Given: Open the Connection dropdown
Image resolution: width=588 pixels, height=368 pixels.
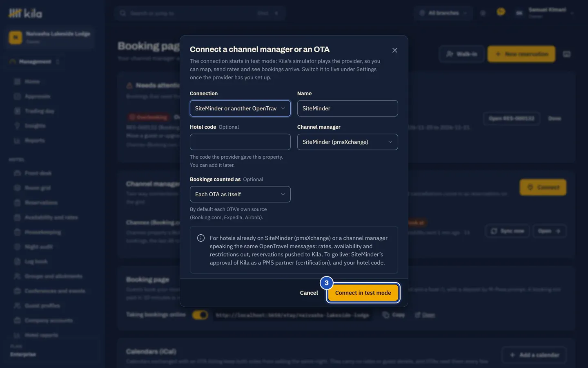Looking at the screenshot, I should [240, 108].
